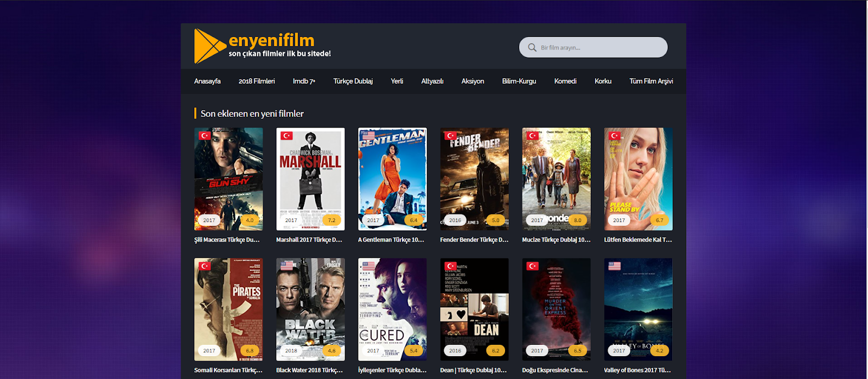This screenshot has height=379, width=868.
Task: Click Turkish flag icon on Gun Shy poster
Action: point(205,136)
